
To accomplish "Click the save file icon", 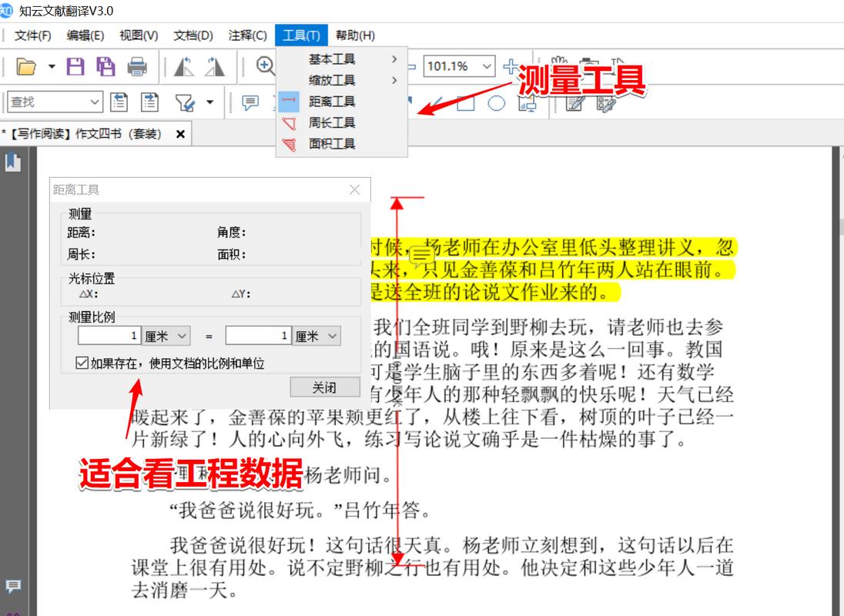I will coord(75,67).
